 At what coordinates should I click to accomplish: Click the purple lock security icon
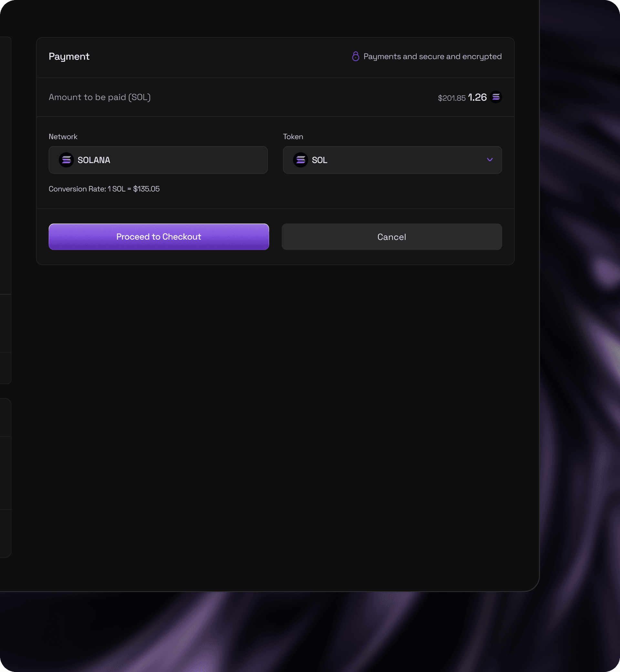[355, 57]
